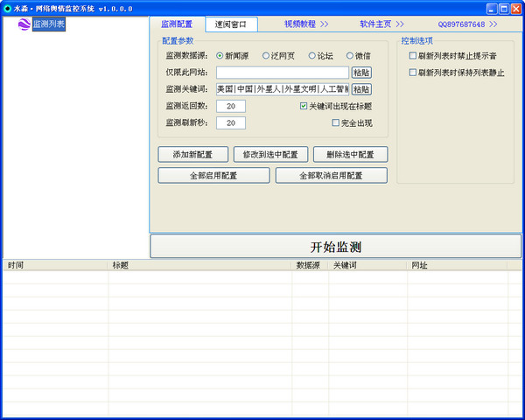Sort by the 标题 column header
525x420 pixels.
point(199,265)
